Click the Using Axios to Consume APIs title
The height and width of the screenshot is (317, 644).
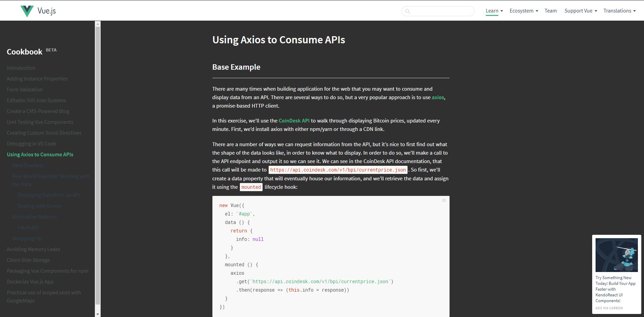pyautogui.click(x=278, y=40)
